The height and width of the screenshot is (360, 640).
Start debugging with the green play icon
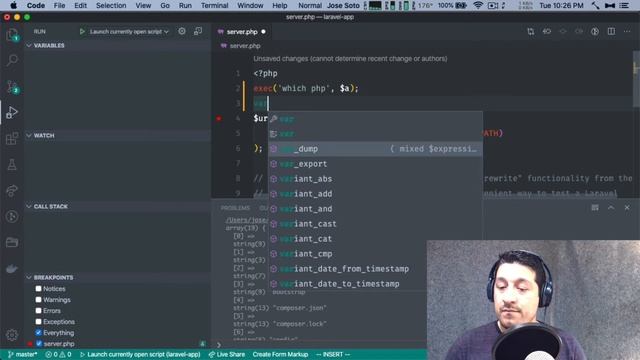82,31
